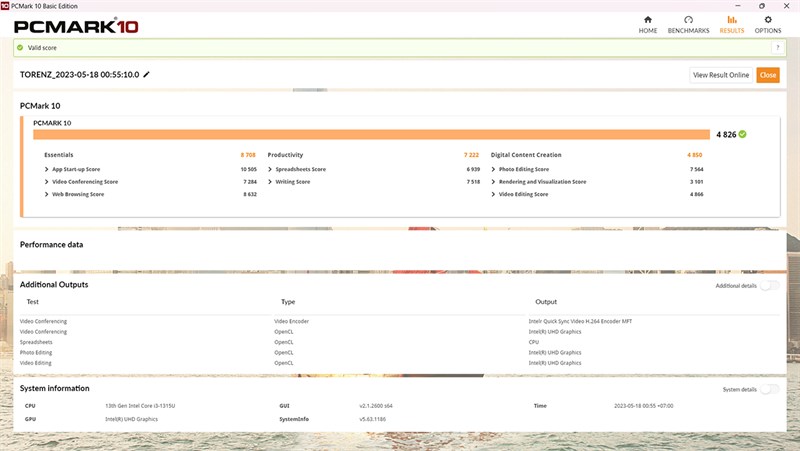Screen dimensions: 800x451
Task: Close the result with orange Close button
Action: [768, 75]
